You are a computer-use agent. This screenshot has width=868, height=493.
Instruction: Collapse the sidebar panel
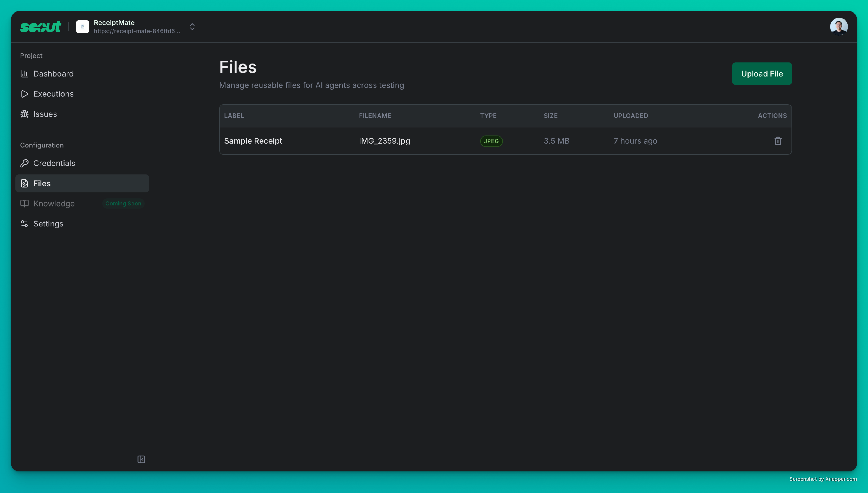(141, 460)
